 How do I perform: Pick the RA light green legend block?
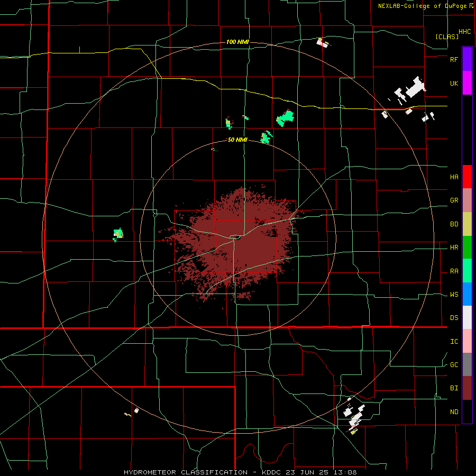click(467, 271)
